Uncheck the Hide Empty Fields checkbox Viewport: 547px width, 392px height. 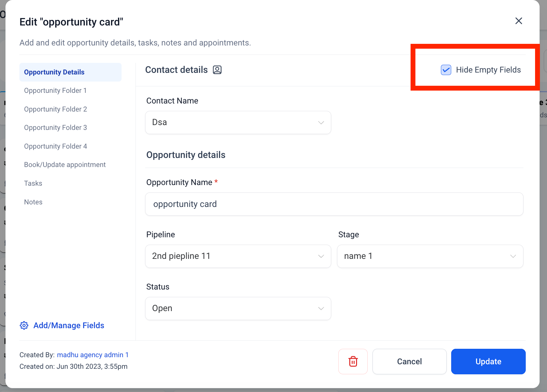pos(446,70)
